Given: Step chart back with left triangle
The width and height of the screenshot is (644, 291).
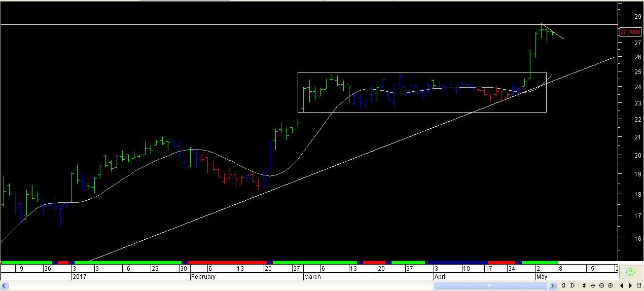Looking at the screenshot, I should [x=622, y=285].
